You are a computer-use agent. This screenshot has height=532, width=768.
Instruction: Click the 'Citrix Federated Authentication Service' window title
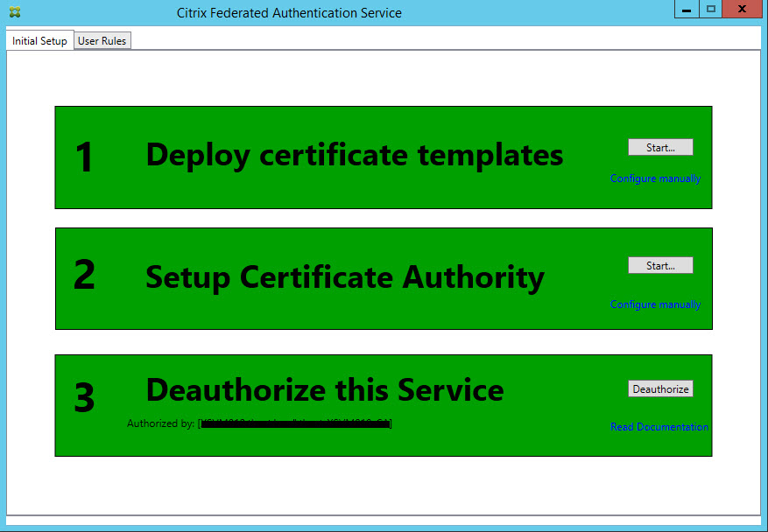coord(289,13)
